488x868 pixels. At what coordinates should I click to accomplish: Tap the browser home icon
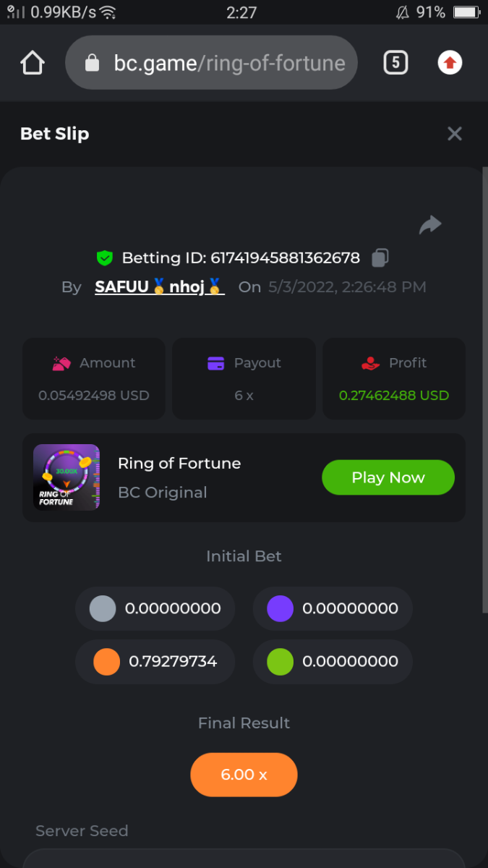33,63
